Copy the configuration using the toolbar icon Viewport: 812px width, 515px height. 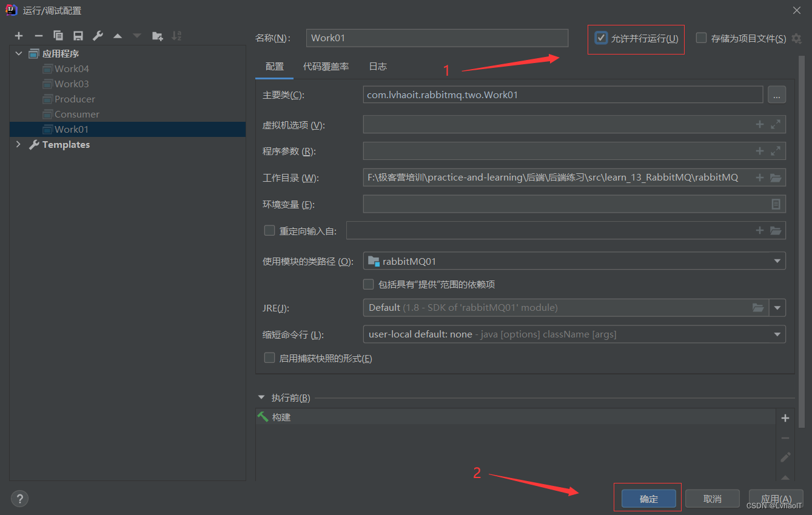coord(58,36)
